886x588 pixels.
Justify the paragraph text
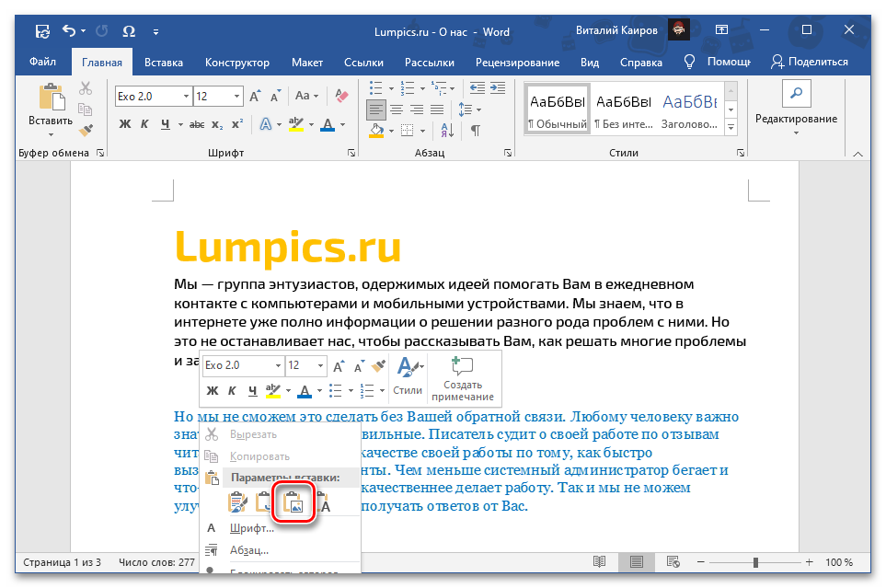(437, 110)
